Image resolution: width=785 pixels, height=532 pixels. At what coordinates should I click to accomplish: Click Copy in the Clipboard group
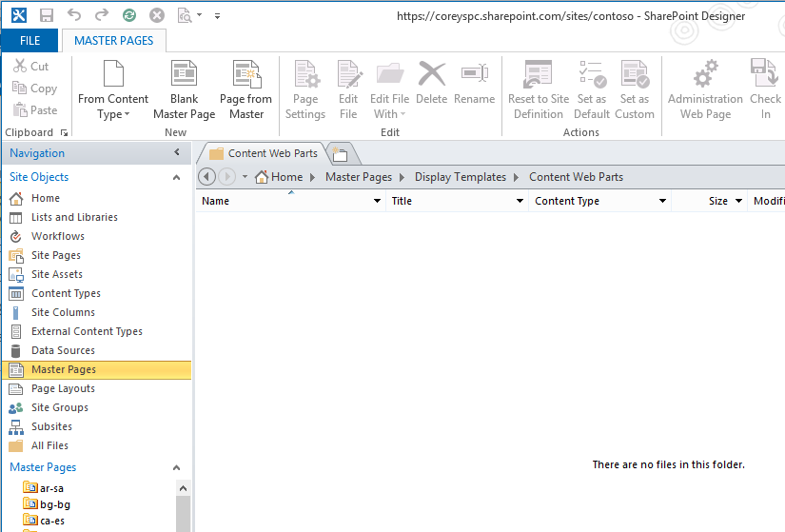coord(34,89)
